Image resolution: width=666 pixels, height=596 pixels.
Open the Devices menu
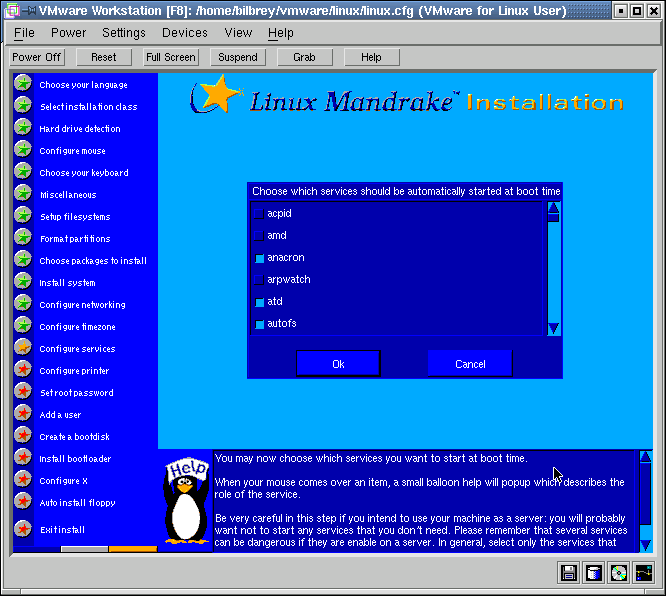pos(185,33)
